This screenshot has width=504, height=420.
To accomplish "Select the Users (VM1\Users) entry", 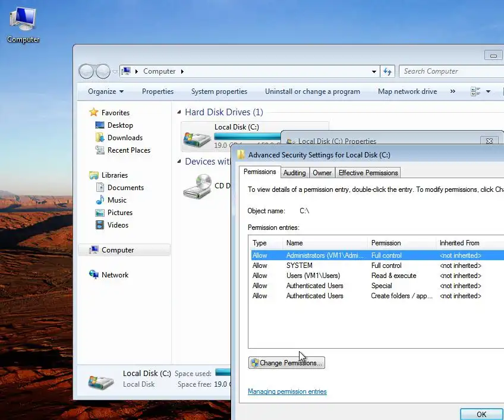I will 377,276.
